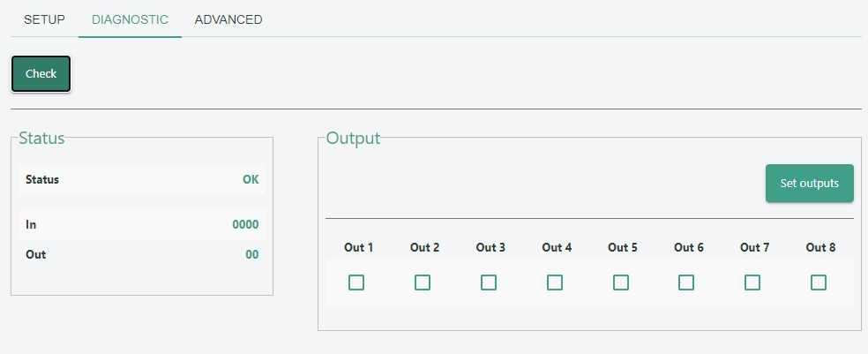868x354 pixels.
Task: Click the bold In row label
Action: [x=31, y=224]
